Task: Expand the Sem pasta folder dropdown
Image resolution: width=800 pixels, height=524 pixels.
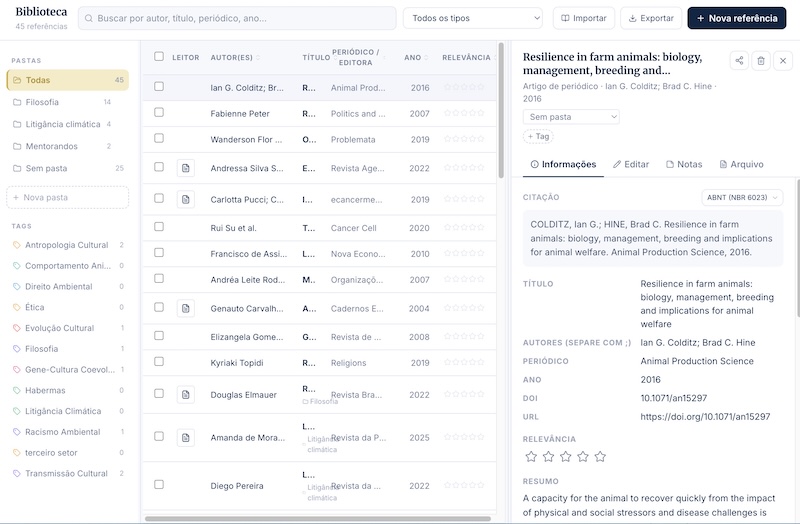Action: 571,117
